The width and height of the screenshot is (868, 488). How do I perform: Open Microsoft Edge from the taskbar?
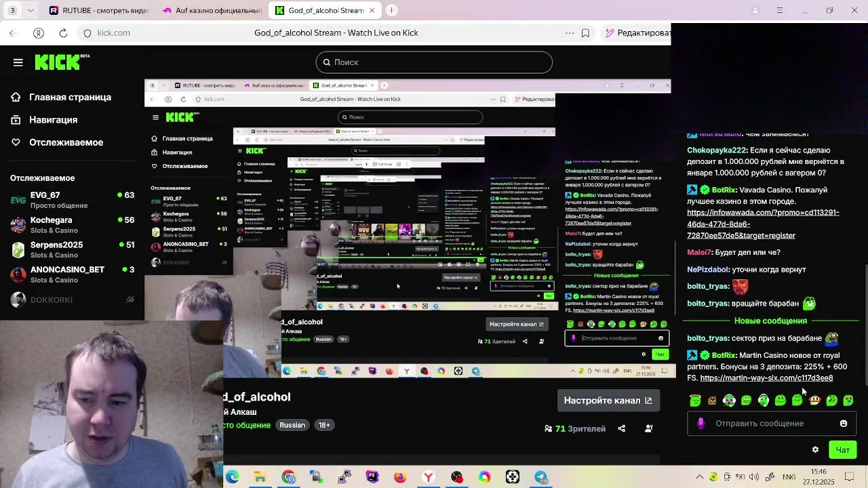(x=233, y=477)
